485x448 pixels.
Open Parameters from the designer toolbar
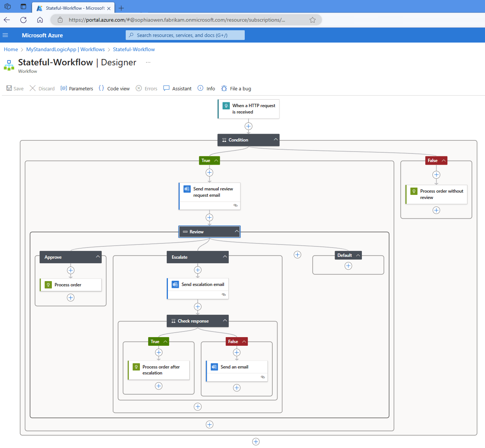pos(77,88)
